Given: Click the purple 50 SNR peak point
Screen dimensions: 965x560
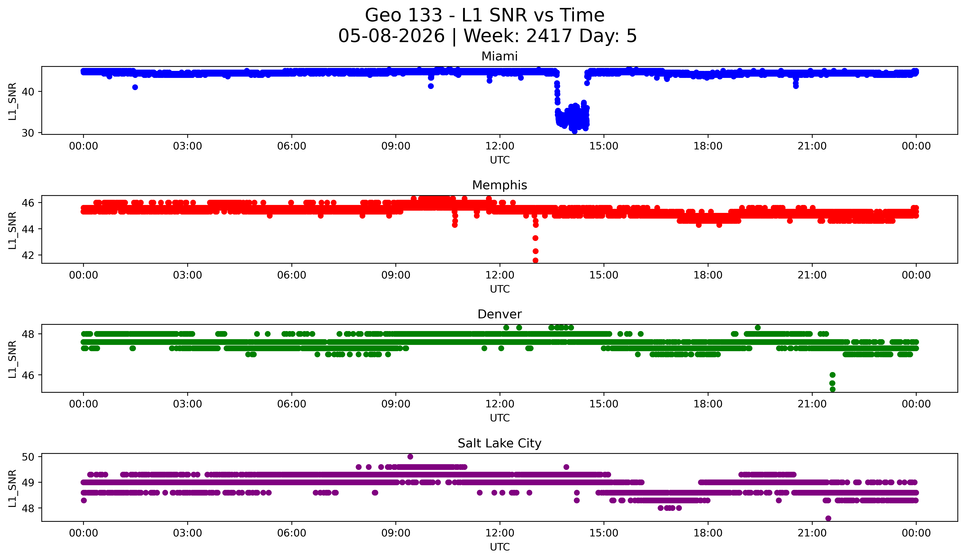Looking at the screenshot, I should [x=410, y=457].
